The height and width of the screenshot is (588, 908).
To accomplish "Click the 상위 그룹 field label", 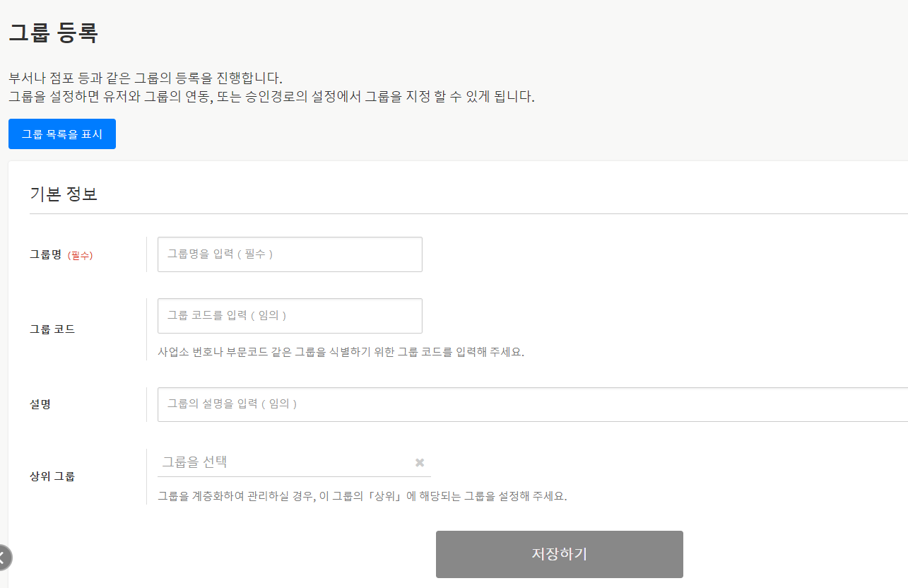I will pyautogui.click(x=52, y=476).
